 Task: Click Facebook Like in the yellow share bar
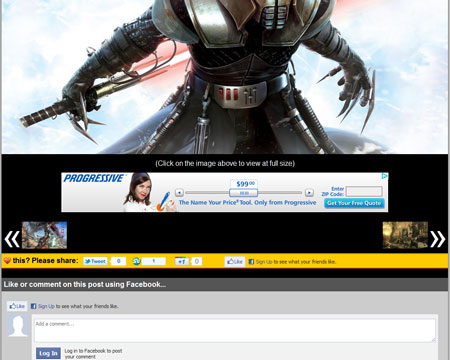click(x=235, y=262)
